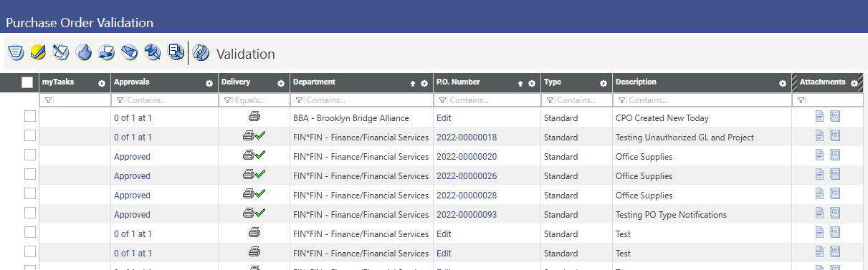Click the delivery printer icon for PO 2022-00000018
Screen dimensions: 868x270
(249, 135)
